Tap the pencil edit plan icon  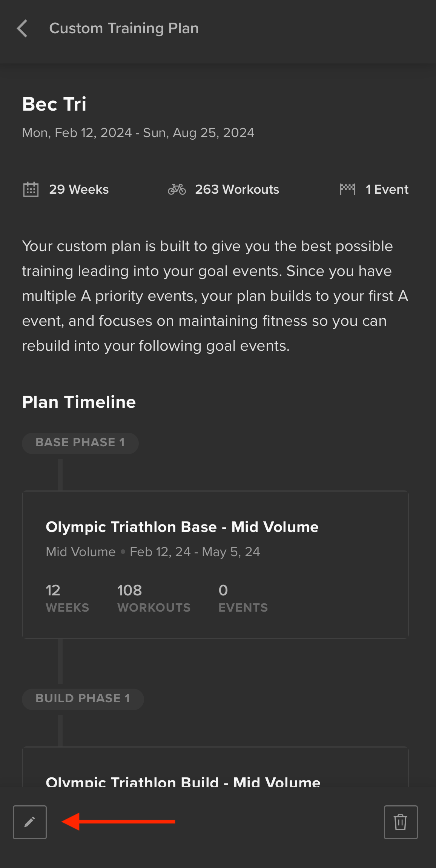[30, 822]
